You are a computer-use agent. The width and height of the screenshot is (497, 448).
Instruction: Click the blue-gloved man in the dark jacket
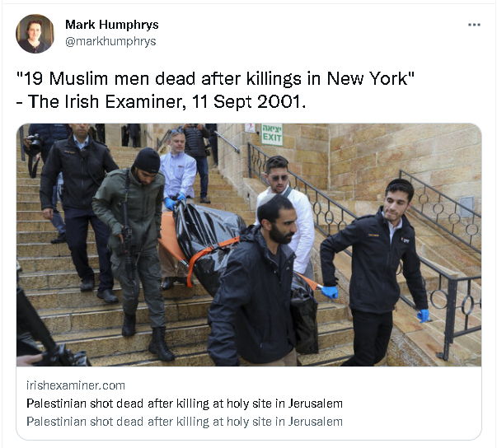tap(376, 273)
